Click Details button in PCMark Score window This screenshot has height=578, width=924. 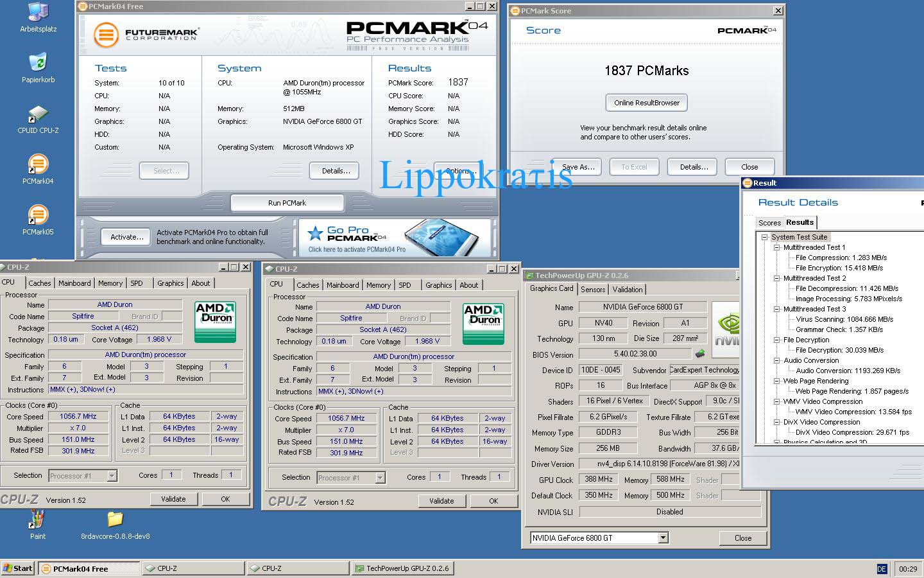click(694, 167)
